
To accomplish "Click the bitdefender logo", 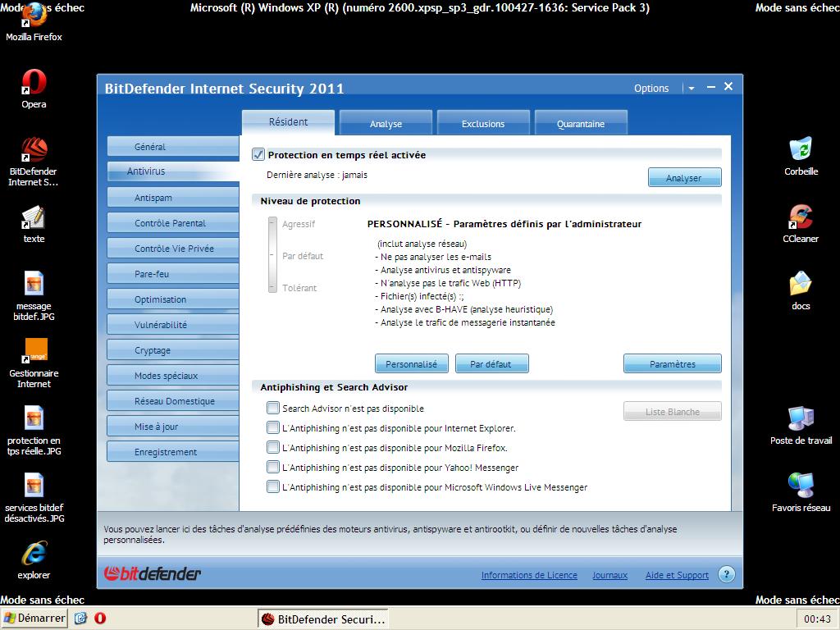I will [x=152, y=573].
